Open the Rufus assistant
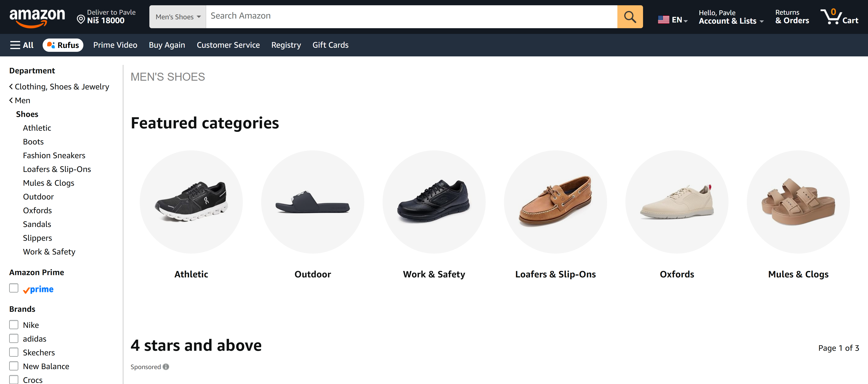Screen dimensions: 868x384 pyautogui.click(x=63, y=45)
